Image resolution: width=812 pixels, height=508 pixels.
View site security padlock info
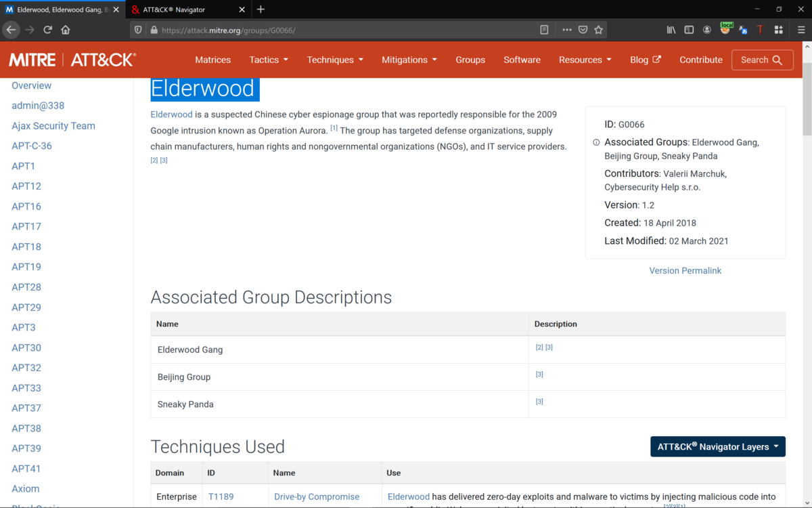click(154, 30)
